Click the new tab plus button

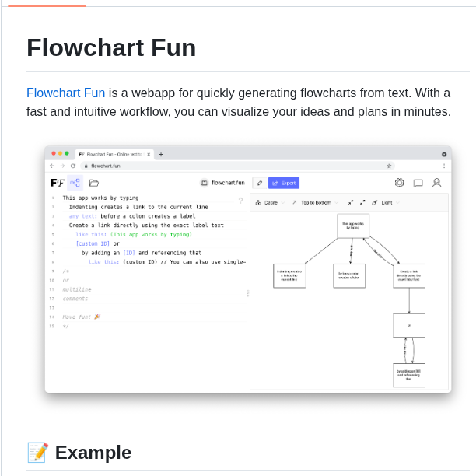pyautogui.click(x=161, y=154)
